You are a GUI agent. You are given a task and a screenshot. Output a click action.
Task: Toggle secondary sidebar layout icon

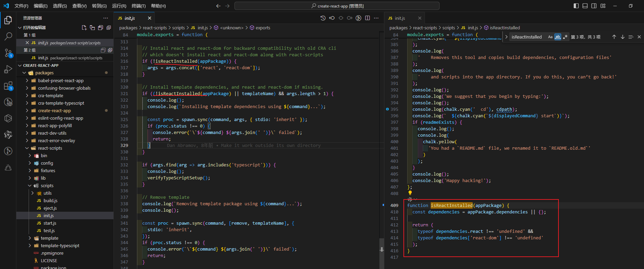[x=594, y=6]
